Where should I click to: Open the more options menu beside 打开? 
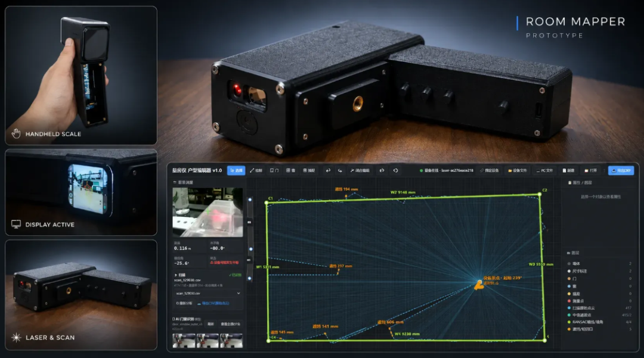click(604, 170)
